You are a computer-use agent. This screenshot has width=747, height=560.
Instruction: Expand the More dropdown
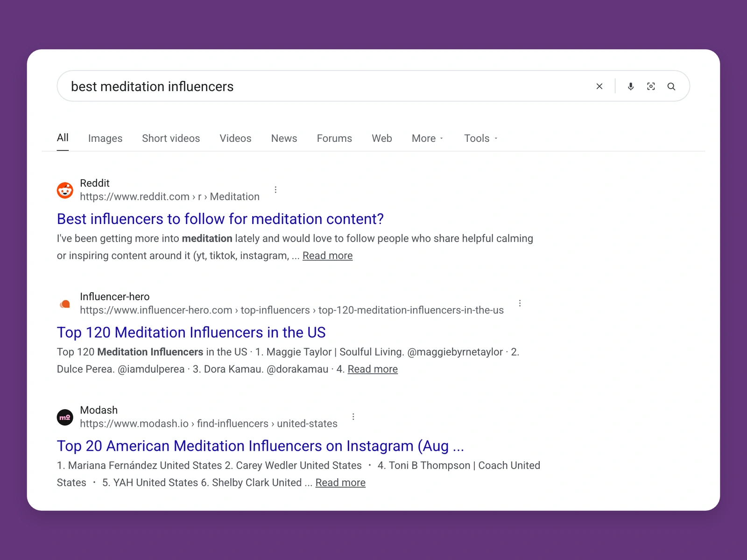click(x=427, y=139)
